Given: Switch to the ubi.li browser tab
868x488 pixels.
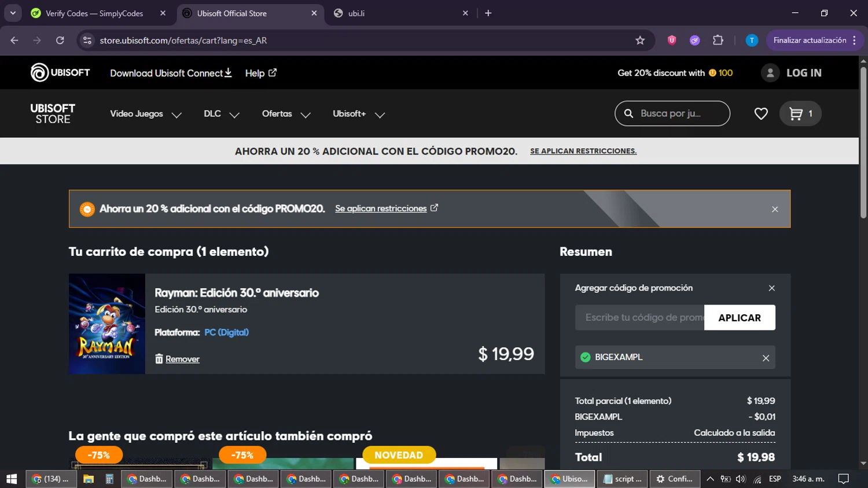Looking at the screenshot, I should coord(399,13).
